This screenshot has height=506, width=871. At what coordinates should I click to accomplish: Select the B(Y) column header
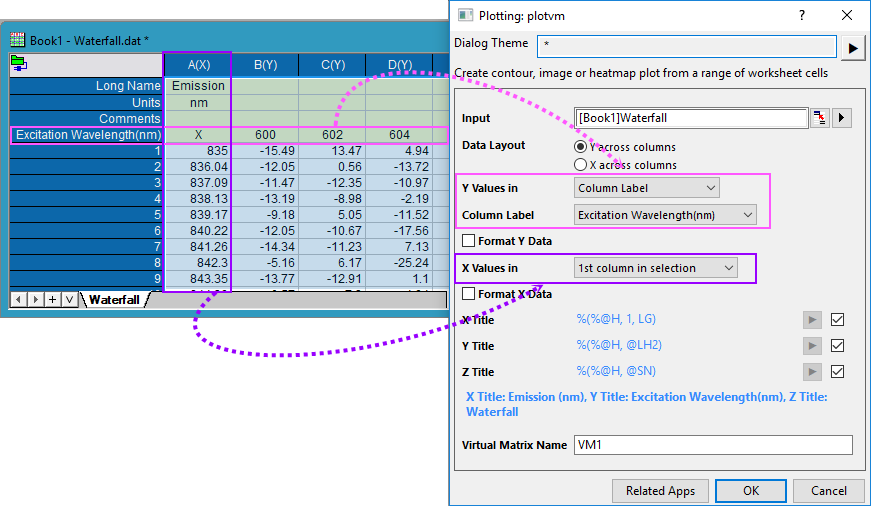[265, 65]
